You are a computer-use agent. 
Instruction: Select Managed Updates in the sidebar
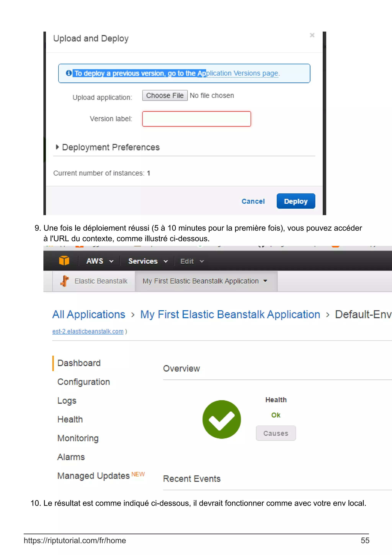93,476
